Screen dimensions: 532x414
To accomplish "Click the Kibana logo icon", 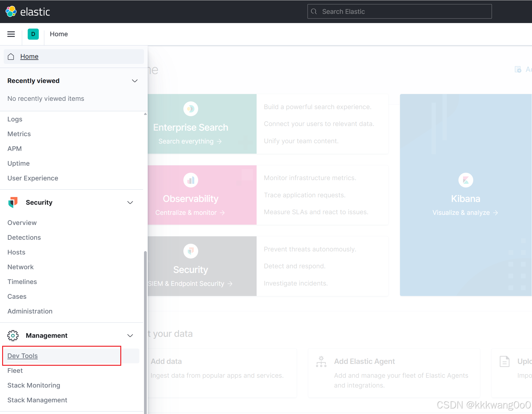I will (x=466, y=180).
